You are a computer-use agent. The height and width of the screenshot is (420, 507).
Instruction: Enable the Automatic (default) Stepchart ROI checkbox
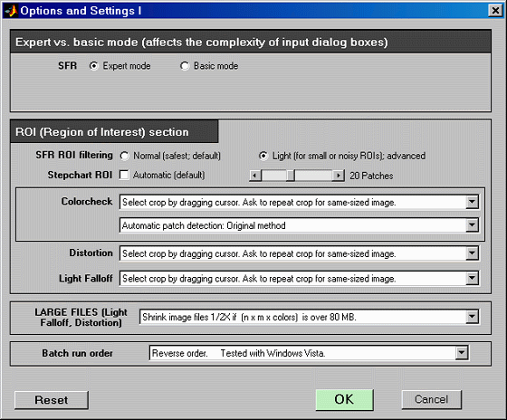[124, 176]
